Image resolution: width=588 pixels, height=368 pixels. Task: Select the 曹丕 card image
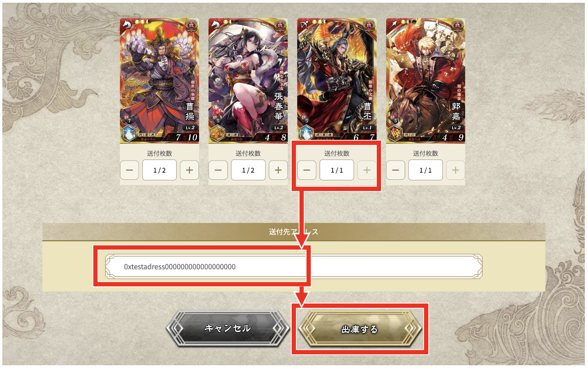(x=337, y=81)
